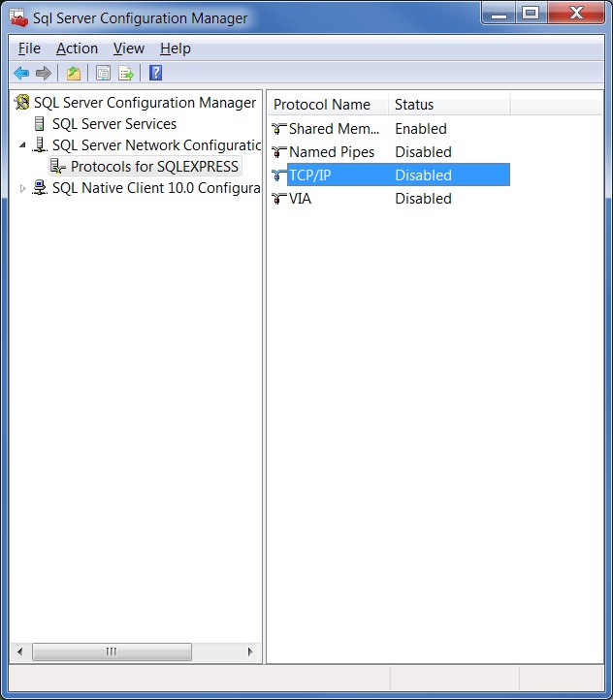Select the Named Pipes protocol name

click(x=332, y=152)
